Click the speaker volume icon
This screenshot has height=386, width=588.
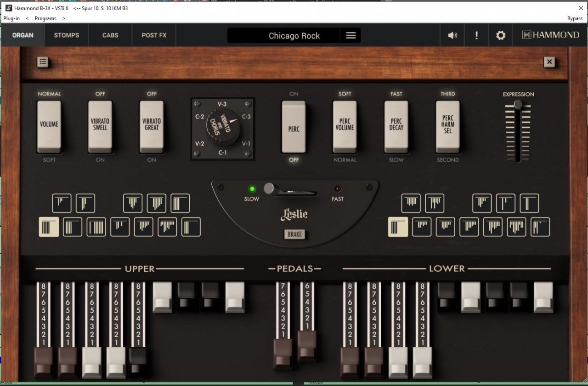coord(452,35)
